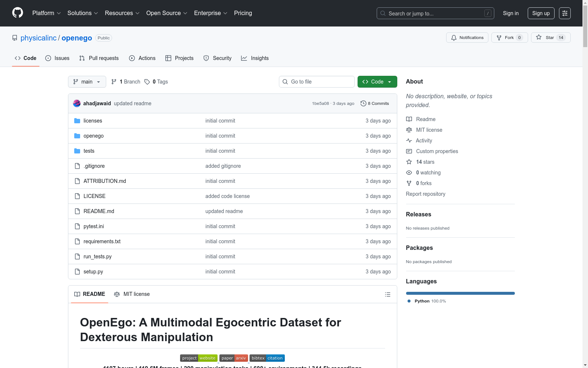Viewport: 588px width, 368px height.
Task: Click the GitHub logo icon
Action: 18,13
